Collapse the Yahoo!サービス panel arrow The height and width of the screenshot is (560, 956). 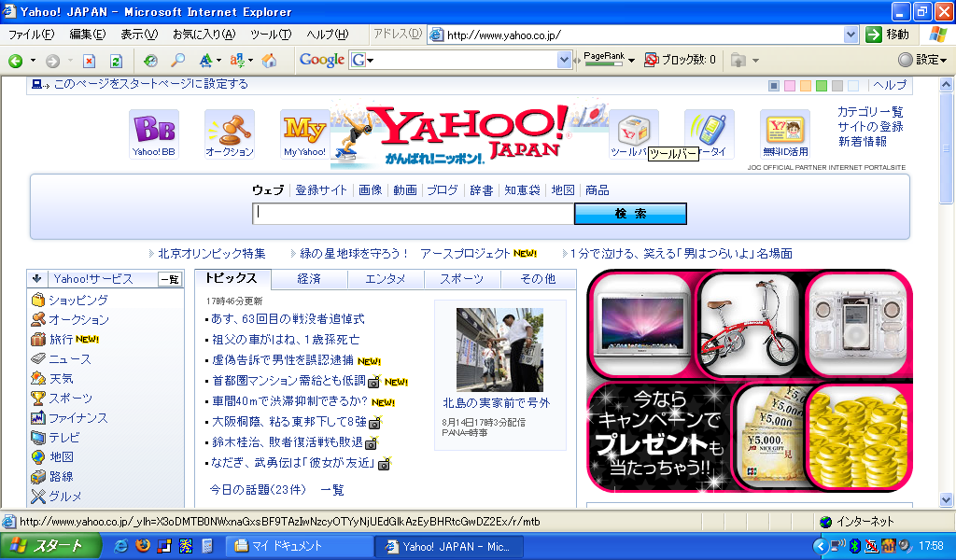36,278
